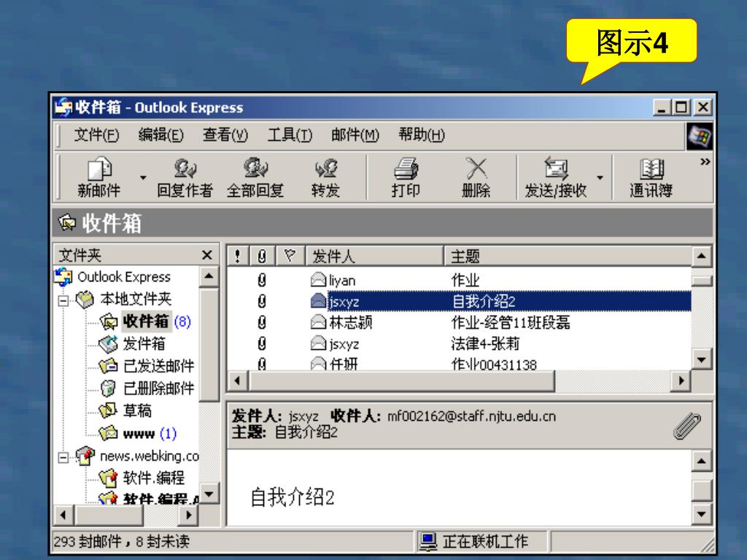This screenshot has width=747, height=560.
Task: Close the 文件夹 folder pane
Action: (206, 255)
